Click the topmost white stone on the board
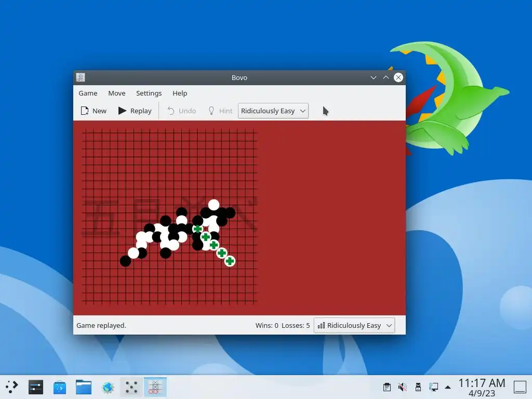Screen dimensions: 532x399 [214, 205]
